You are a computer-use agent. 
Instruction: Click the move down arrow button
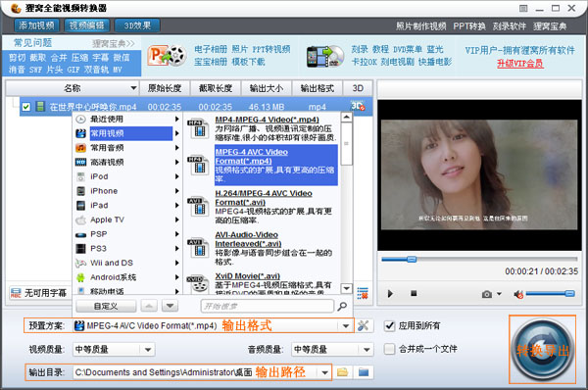coord(170,306)
